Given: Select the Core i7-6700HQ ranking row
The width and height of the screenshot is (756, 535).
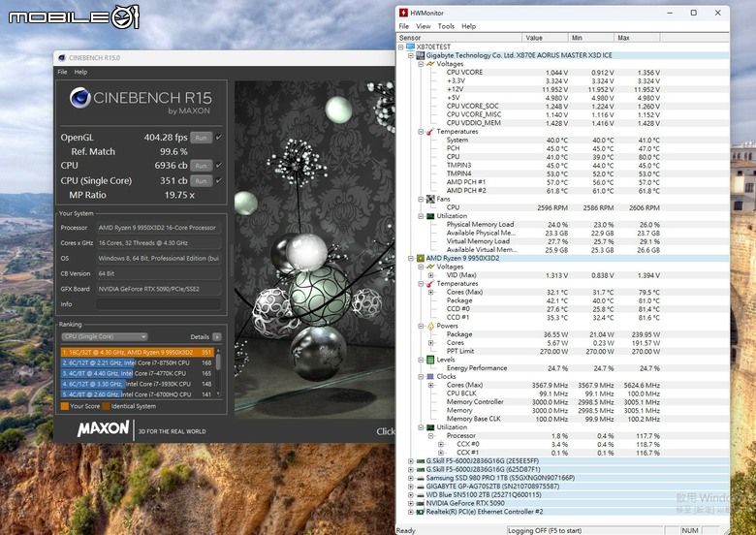Looking at the screenshot, I should 138,394.
